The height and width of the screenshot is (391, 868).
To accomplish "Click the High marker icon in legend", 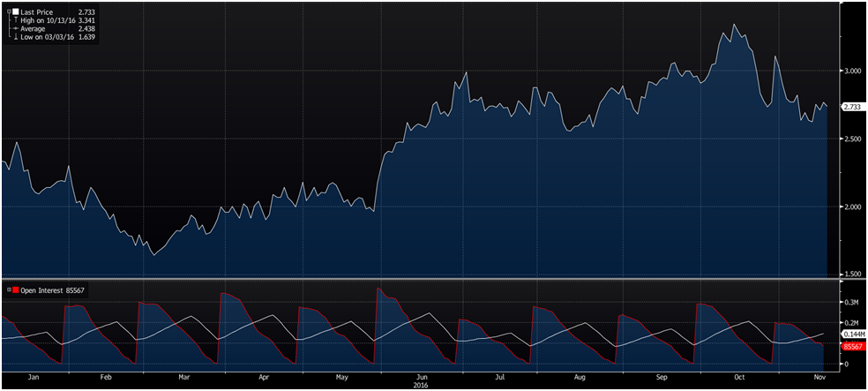I will [x=16, y=20].
